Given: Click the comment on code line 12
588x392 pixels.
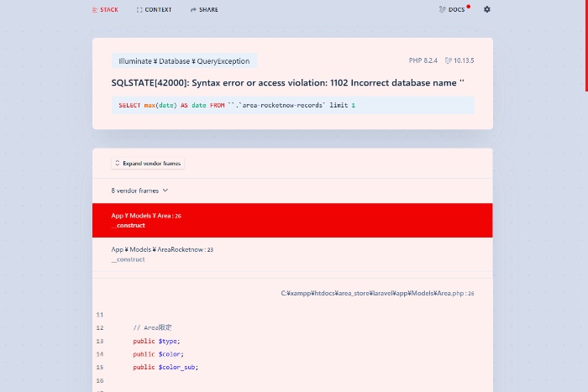Looking at the screenshot, I should coord(152,327).
